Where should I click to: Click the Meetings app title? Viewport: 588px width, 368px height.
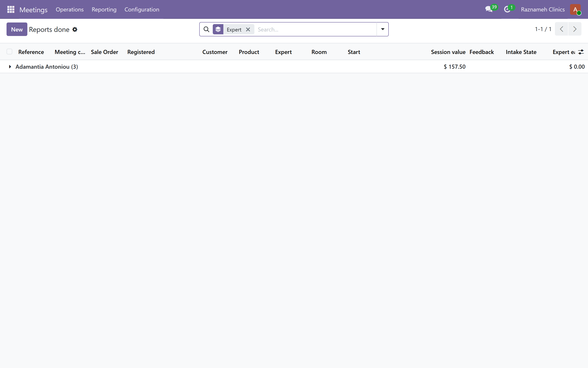point(33,10)
